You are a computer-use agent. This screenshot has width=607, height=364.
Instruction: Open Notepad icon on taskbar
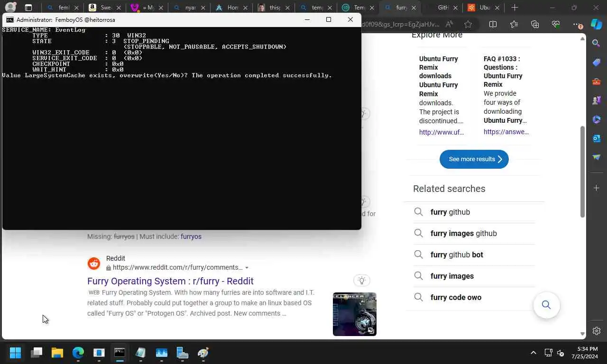(140, 353)
